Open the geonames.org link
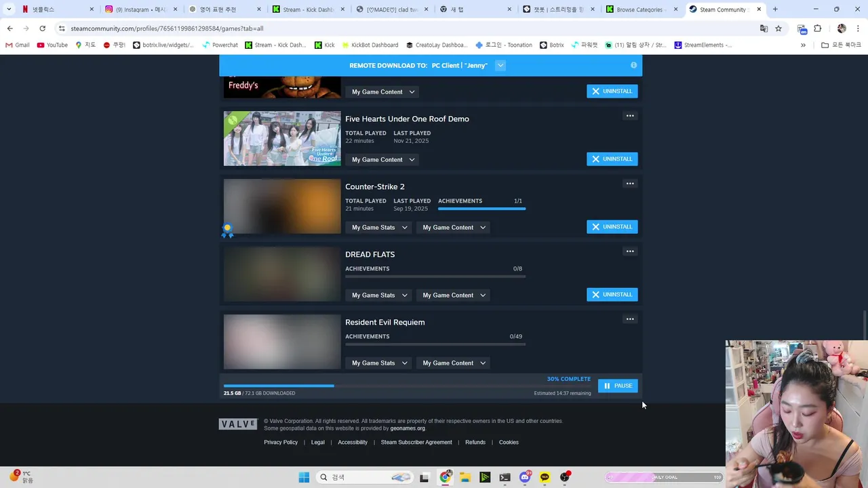Screen dimensions: 868x488 408,428
